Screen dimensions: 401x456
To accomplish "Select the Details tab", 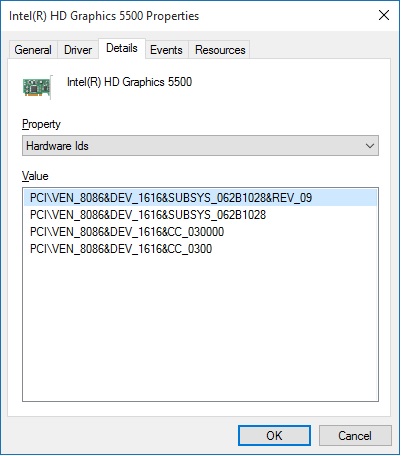I will 122,49.
